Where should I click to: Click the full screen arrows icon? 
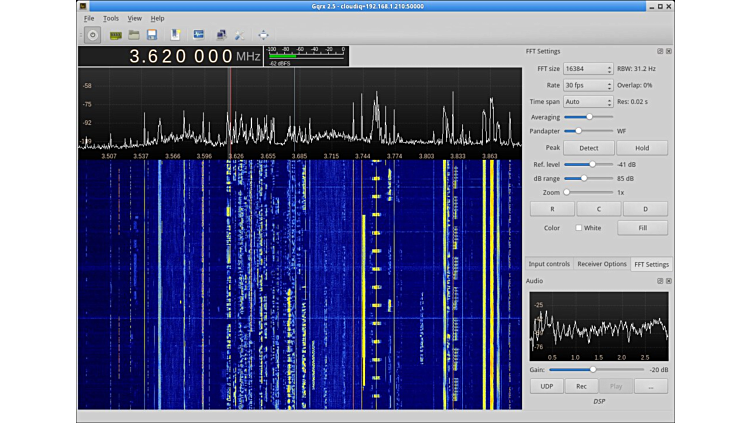click(263, 35)
